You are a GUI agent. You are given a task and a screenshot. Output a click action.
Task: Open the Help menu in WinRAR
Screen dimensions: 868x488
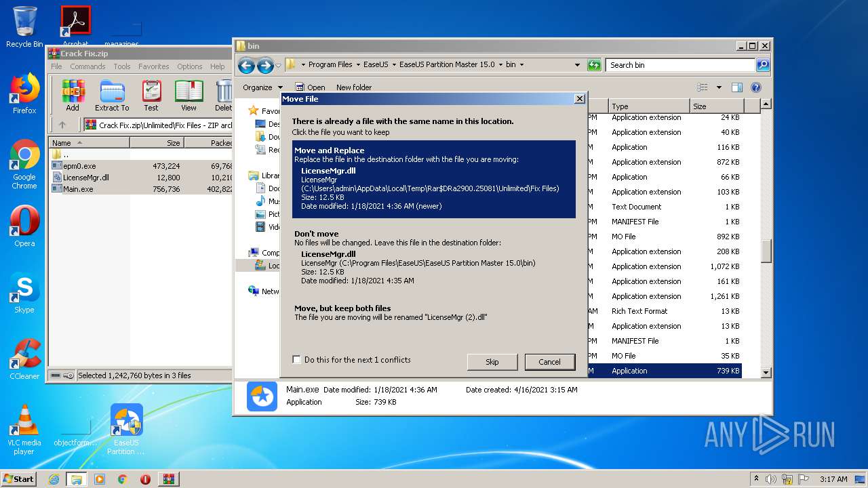pyautogui.click(x=217, y=66)
